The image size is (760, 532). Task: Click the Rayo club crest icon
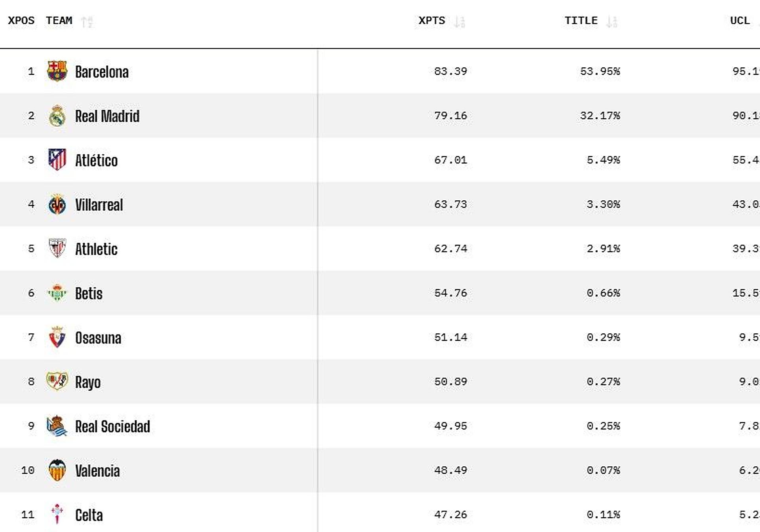[x=57, y=382]
